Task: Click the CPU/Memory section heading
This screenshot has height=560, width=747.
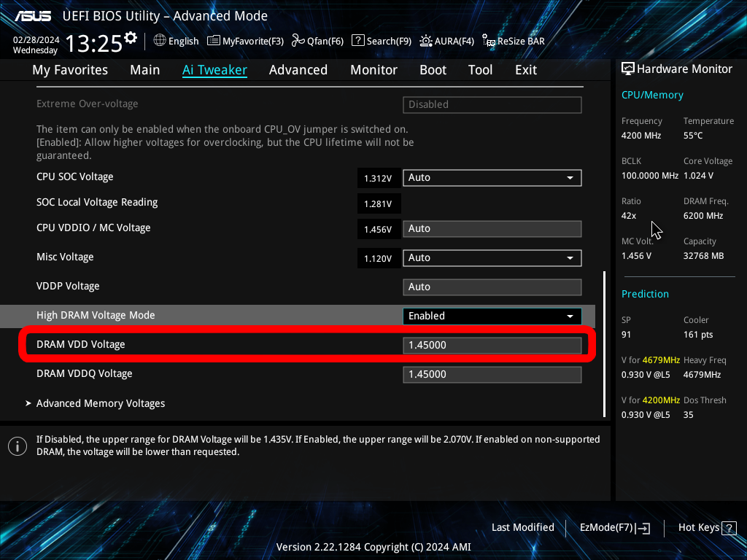Action: [x=652, y=95]
